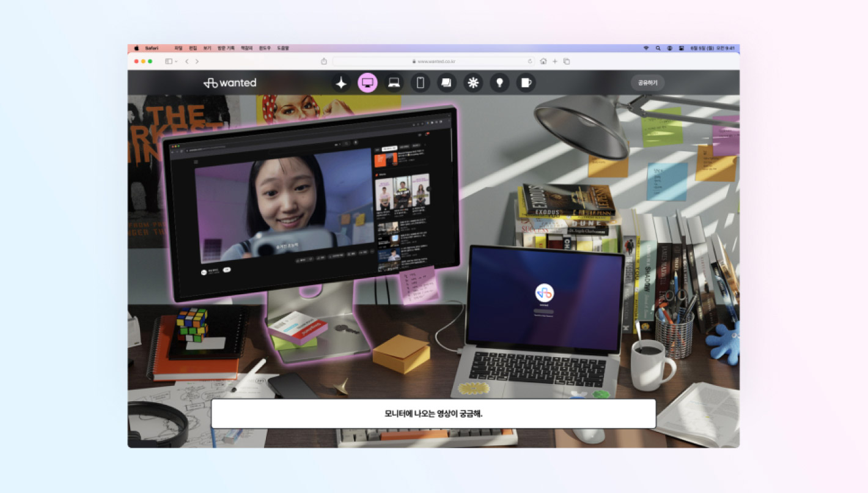Reload the page with refresh icon
This screenshot has width=868, height=493.
click(x=530, y=61)
